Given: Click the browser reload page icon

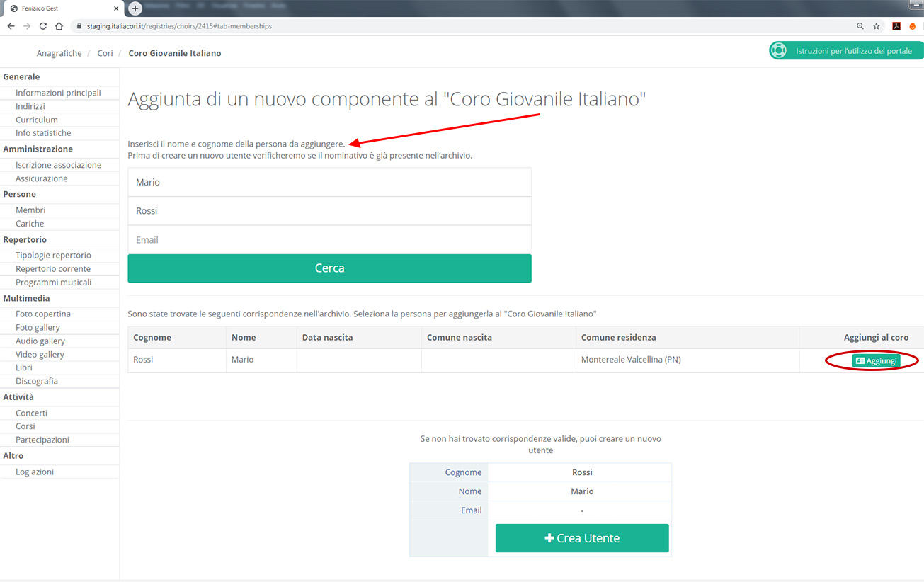Looking at the screenshot, I should point(43,26).
